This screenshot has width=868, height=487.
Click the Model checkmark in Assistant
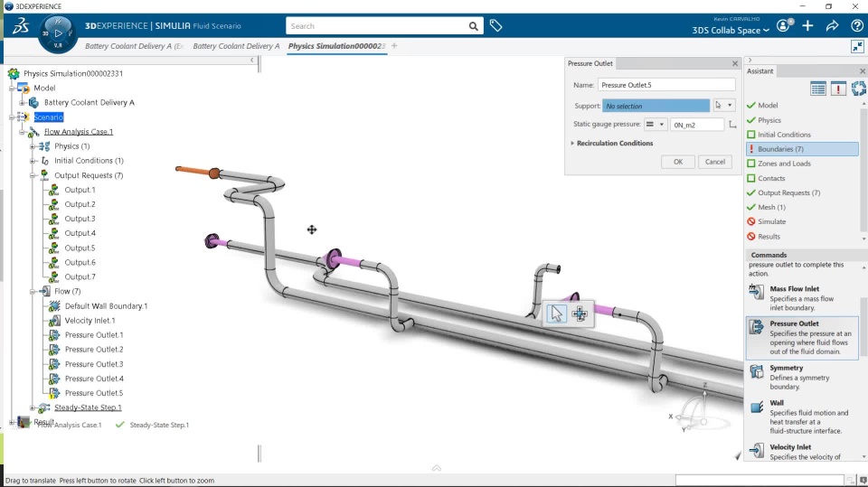point(751,105)
